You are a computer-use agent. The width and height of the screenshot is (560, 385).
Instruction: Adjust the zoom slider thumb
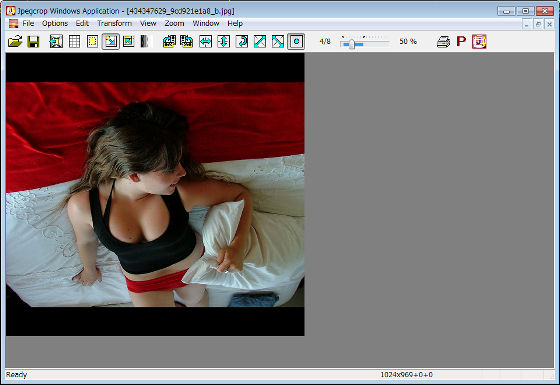click(352, 44)
